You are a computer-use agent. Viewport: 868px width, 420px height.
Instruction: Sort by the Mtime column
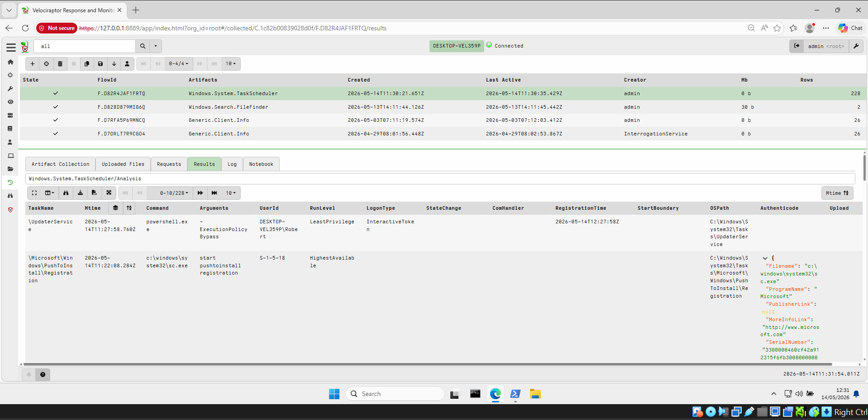click(129, 208)
